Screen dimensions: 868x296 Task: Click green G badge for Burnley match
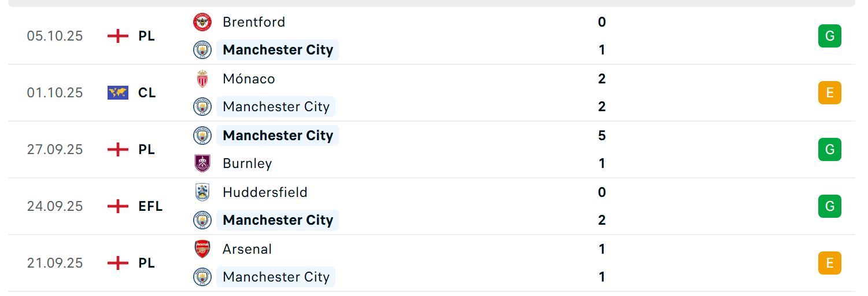(830, 149)
